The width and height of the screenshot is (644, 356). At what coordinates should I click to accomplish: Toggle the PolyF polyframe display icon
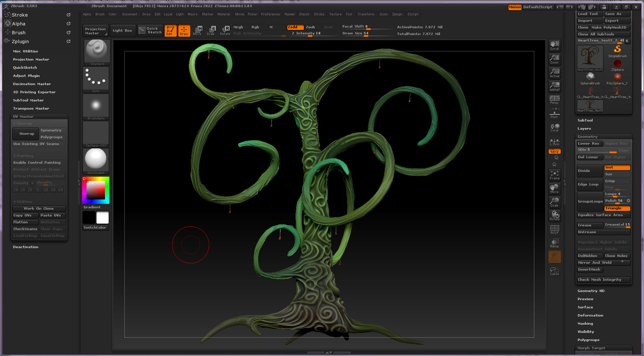coord(554,229)
